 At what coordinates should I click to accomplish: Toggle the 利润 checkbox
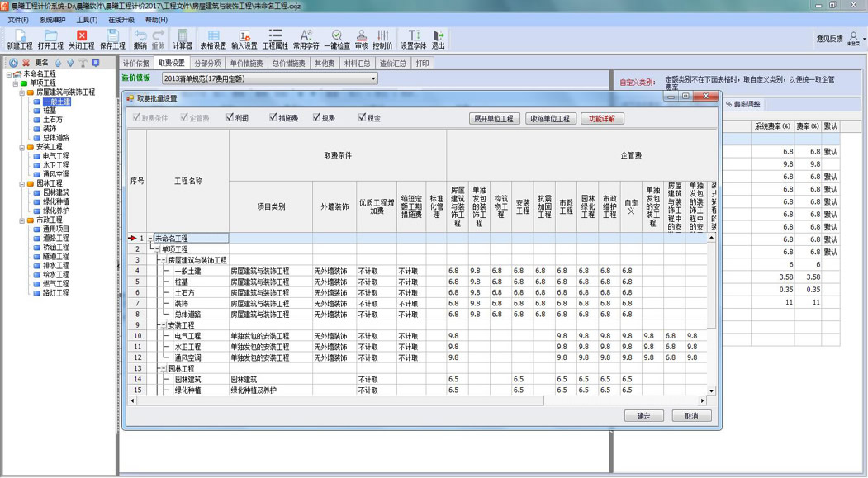tap(230, 118)
